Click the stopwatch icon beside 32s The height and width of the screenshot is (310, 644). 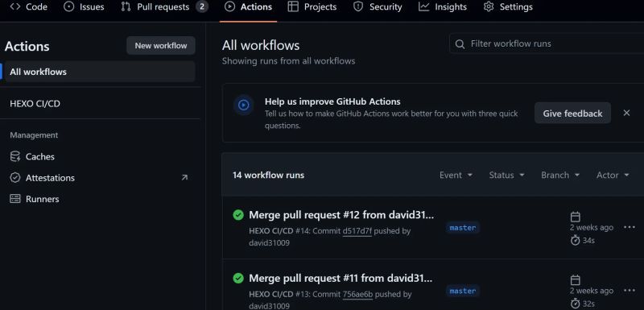pos(576,303)
